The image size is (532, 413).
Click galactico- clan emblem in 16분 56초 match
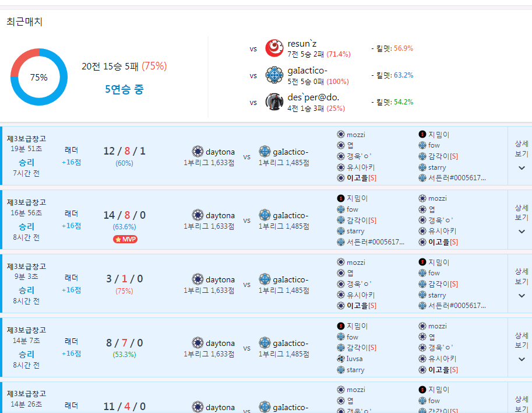coord(265,215)
